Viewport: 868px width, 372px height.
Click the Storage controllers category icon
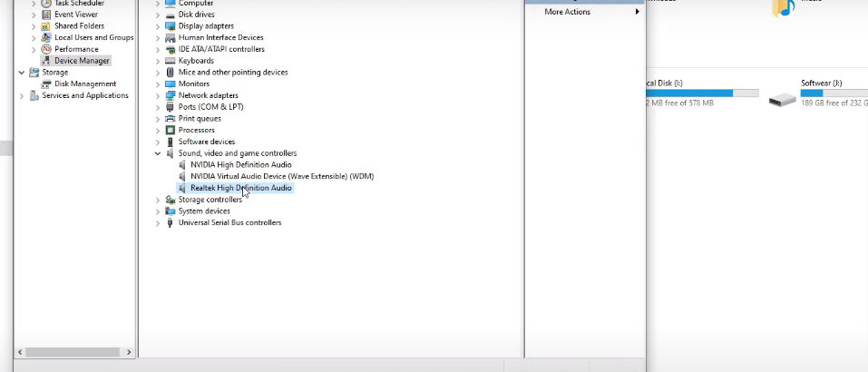pos(171,200)
